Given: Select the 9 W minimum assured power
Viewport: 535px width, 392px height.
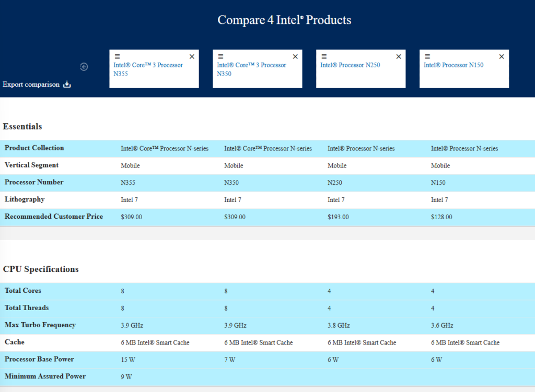Looking at the screenshot, I should coord(126,377).
